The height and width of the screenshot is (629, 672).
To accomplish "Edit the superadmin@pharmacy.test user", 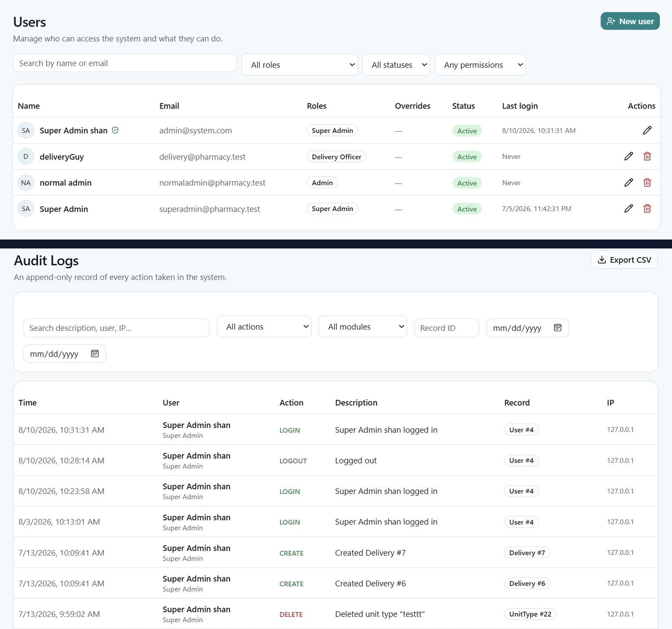I will click(629, 208).
